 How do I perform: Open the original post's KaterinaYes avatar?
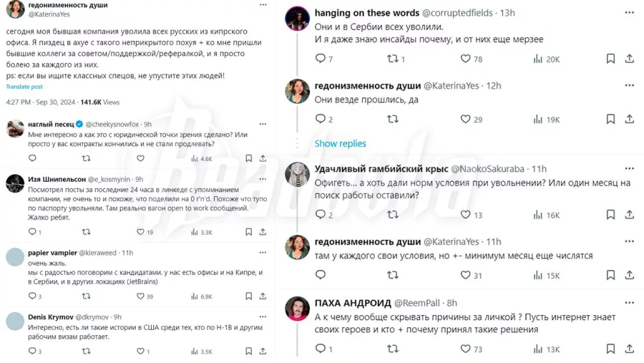point(15,9)
